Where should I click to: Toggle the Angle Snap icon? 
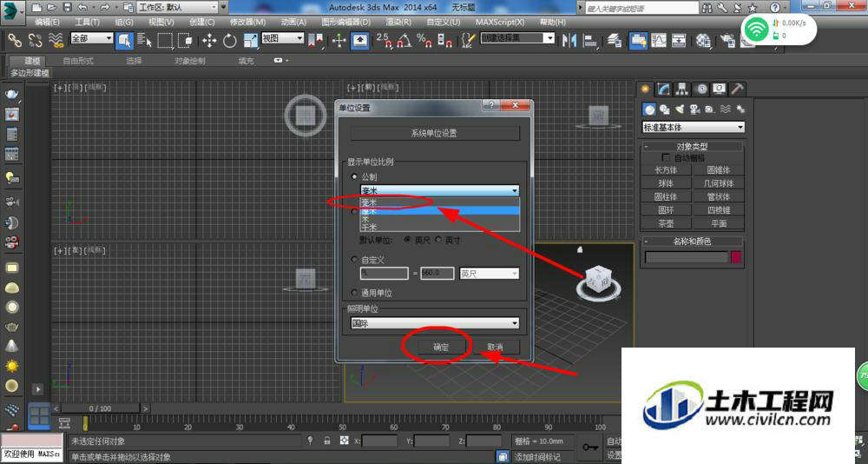pos(404,40)
